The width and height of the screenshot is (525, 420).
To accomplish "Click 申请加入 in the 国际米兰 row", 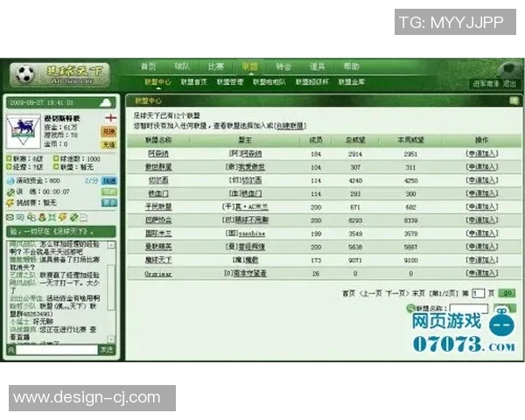I will coord(482,233).
